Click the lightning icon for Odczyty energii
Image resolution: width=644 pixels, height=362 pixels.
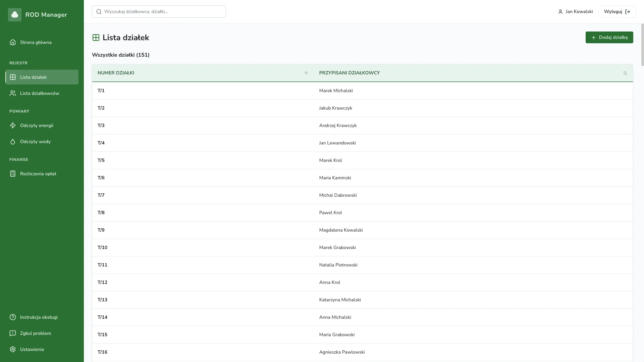click(13, 125)
